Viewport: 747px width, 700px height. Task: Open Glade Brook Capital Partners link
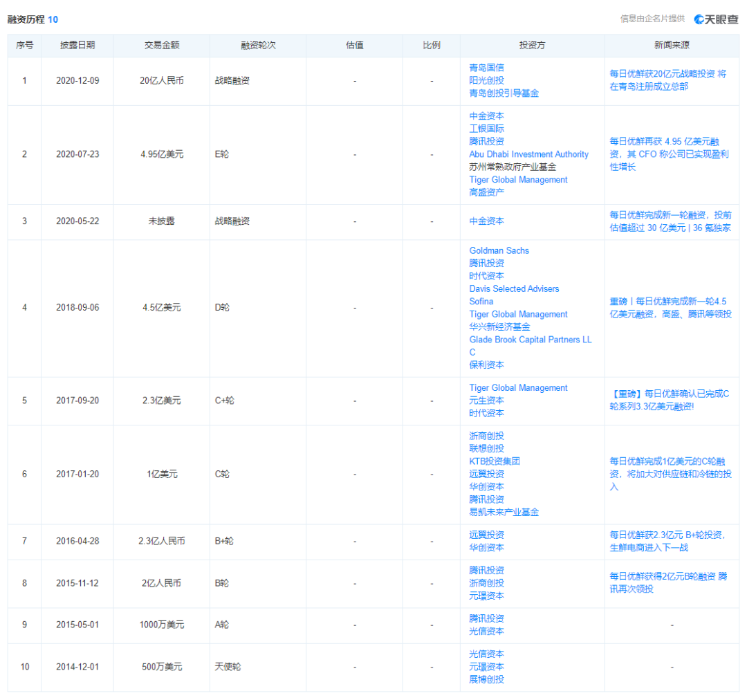(531, 346)
